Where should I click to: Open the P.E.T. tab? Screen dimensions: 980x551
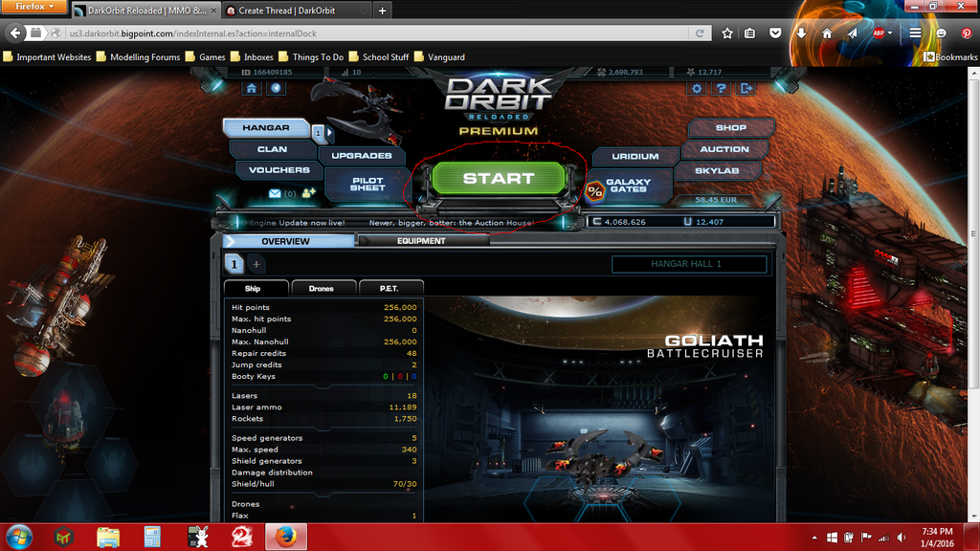coord(390,288)
